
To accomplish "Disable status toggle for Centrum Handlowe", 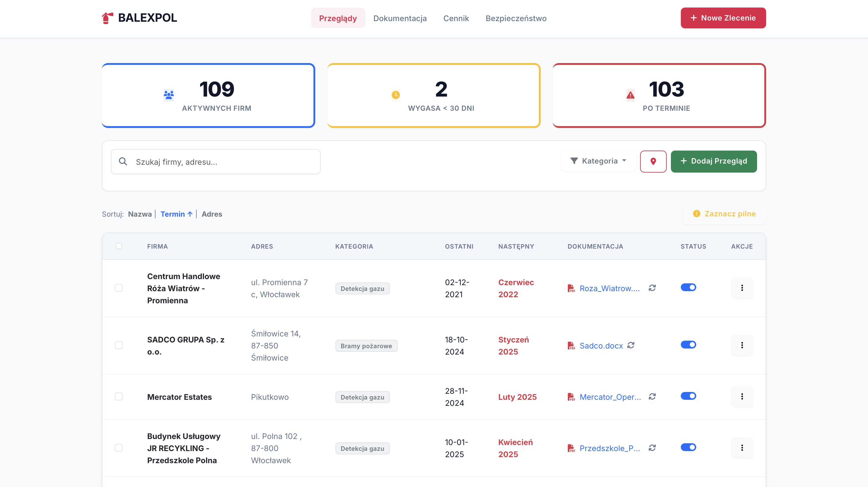I will click(x=688, y=287).
